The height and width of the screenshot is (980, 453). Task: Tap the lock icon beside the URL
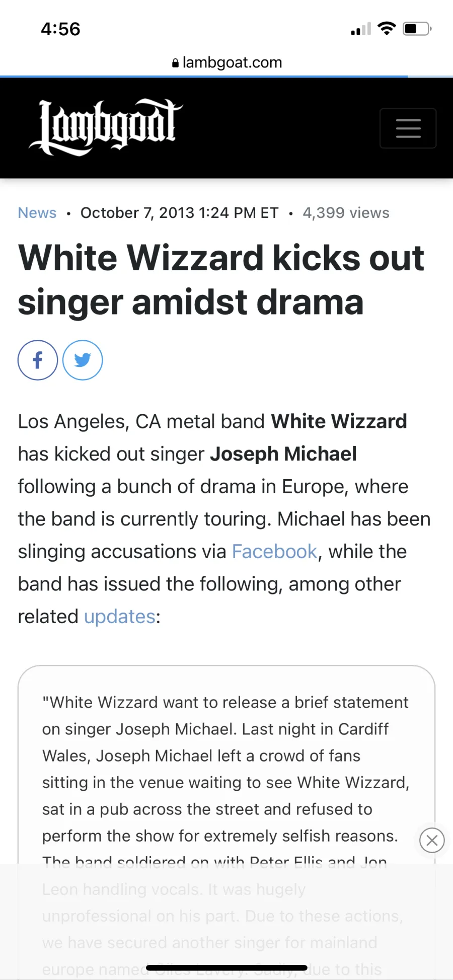tap(175, 63)
